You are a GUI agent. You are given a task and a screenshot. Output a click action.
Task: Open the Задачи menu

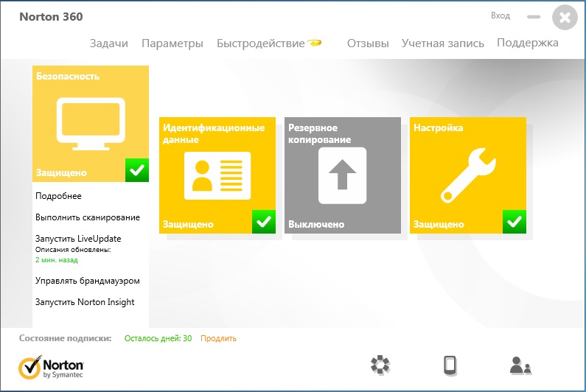pyautogui.click(x=109, y=43)
